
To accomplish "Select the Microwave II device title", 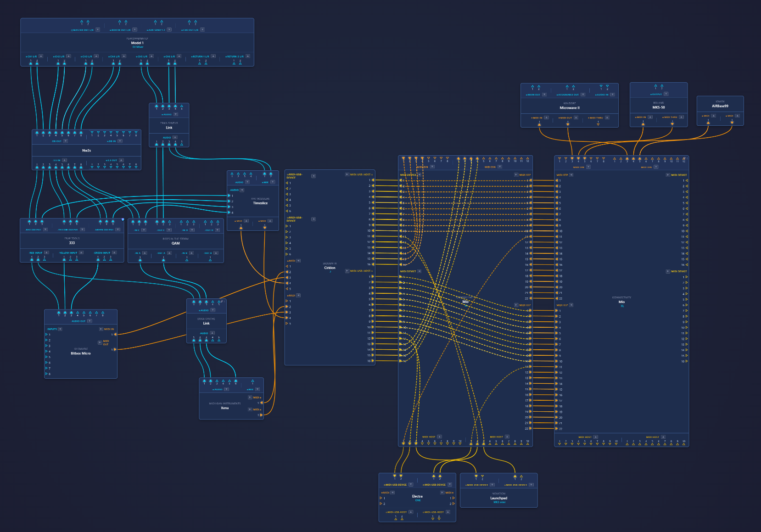I will (570, 108).
